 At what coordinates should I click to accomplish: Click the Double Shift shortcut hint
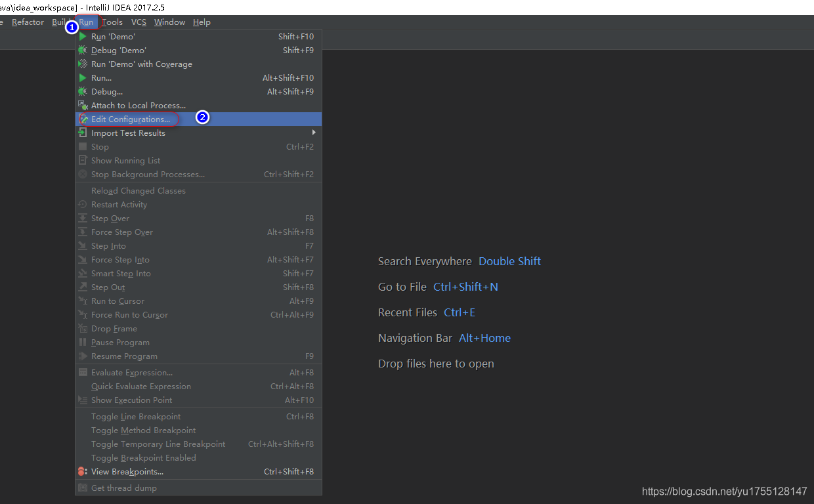tap(509, 261)
